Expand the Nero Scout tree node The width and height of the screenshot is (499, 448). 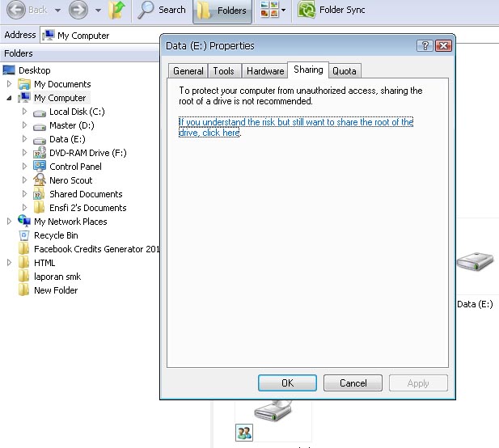tap(24, 180)
